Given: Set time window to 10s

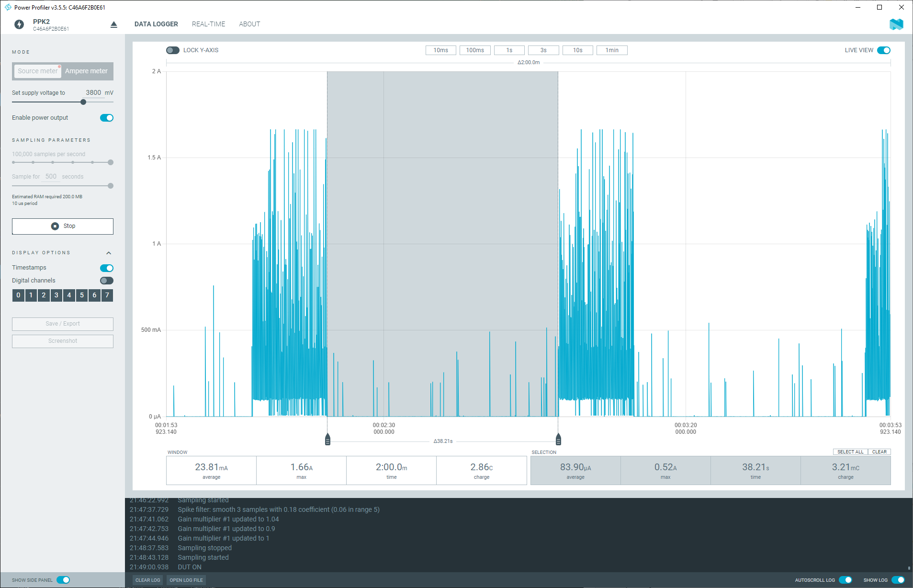Looking at the screenshot, I should [x=578, y=50].
